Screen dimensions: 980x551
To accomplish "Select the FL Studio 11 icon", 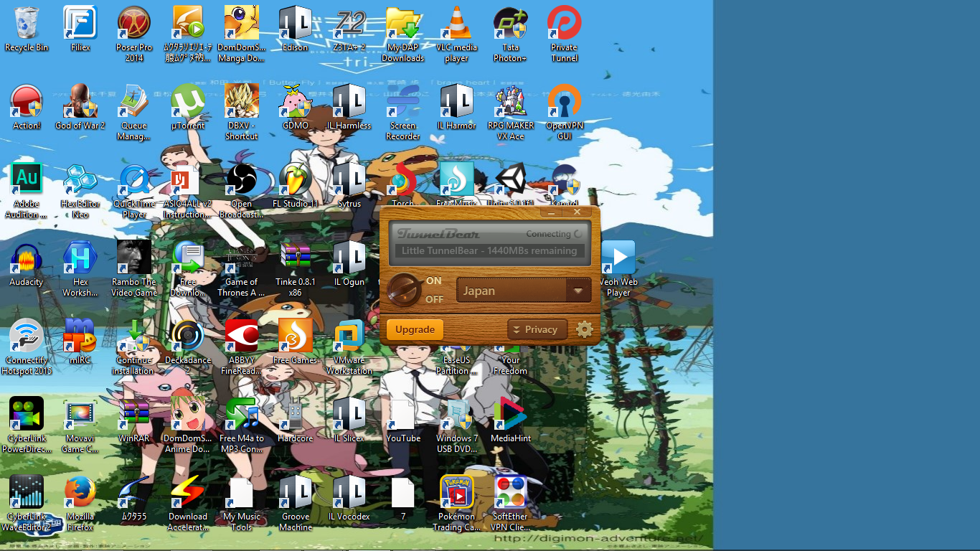I will 296,185.
